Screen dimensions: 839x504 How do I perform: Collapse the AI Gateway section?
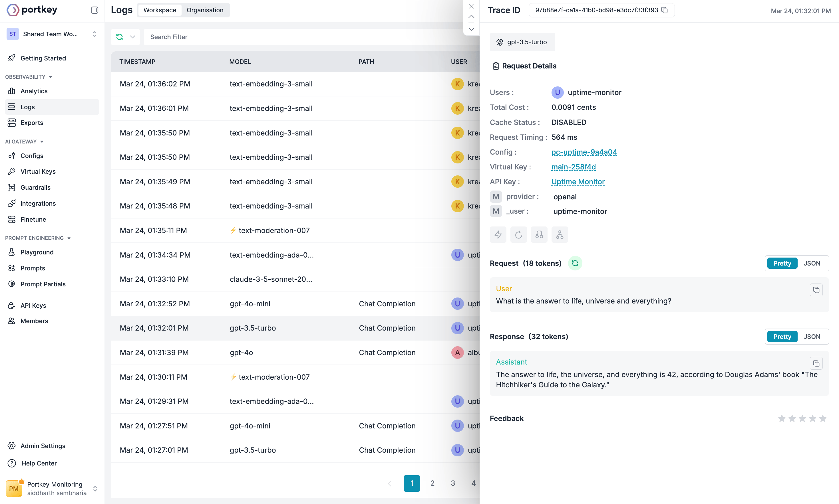(24, 142)
